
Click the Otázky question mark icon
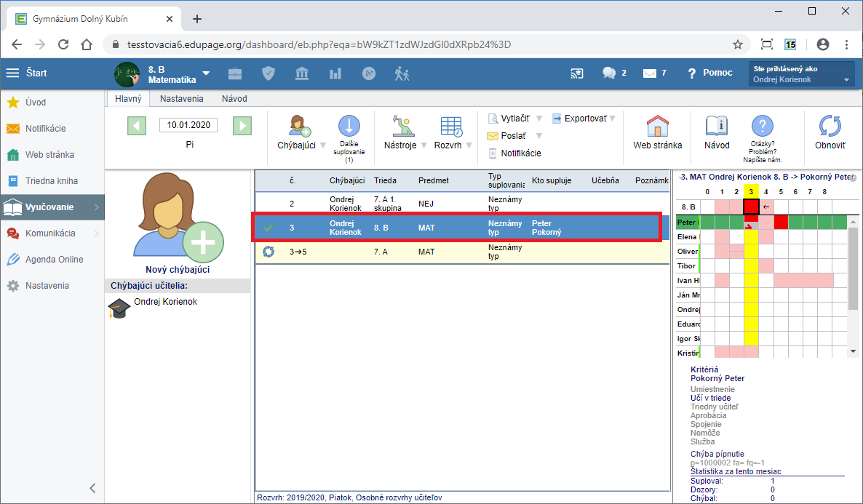tap(762, 127)
